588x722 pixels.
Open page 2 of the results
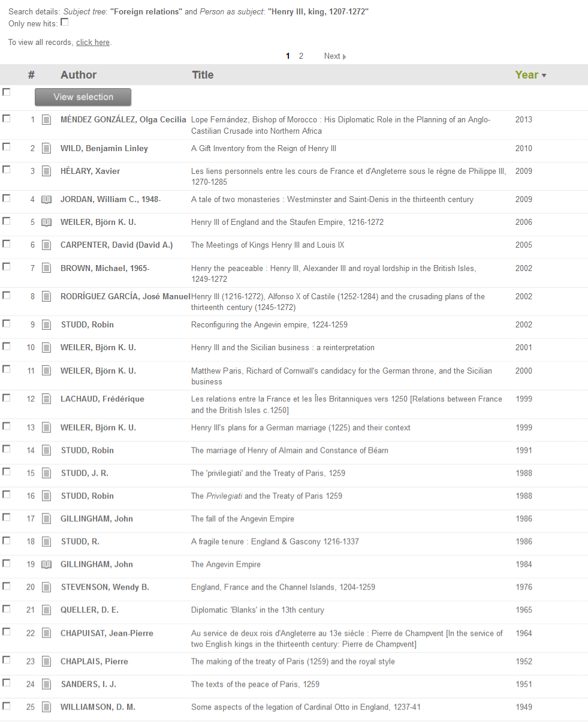301,56
